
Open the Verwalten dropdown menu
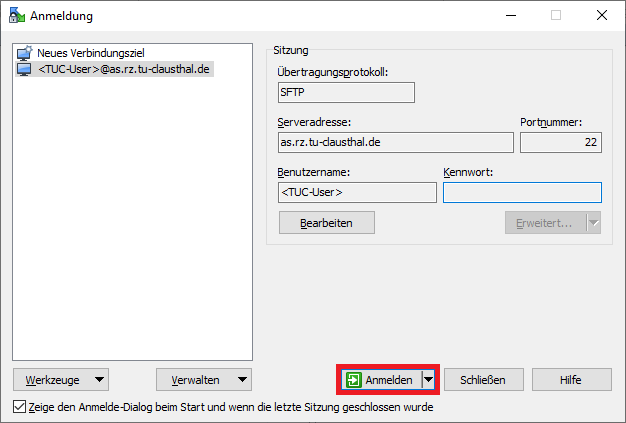(x=204, y=380)
